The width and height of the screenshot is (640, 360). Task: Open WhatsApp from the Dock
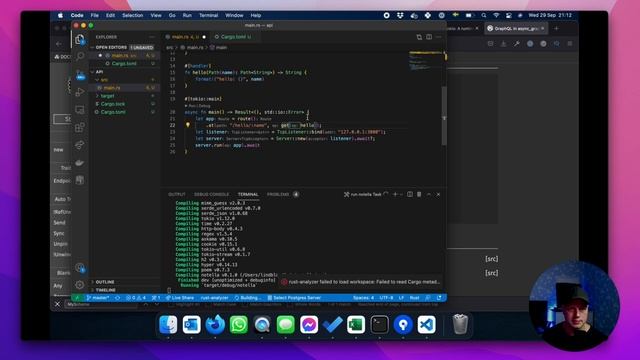coord(239,325)
